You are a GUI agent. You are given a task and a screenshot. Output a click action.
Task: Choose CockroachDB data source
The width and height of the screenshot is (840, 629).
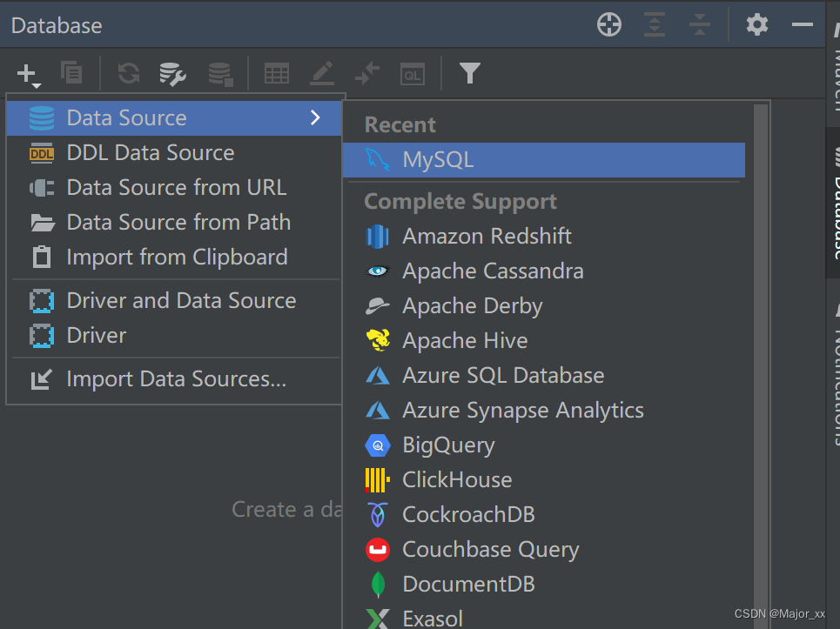pyautogui.click(x=544, y=514)
